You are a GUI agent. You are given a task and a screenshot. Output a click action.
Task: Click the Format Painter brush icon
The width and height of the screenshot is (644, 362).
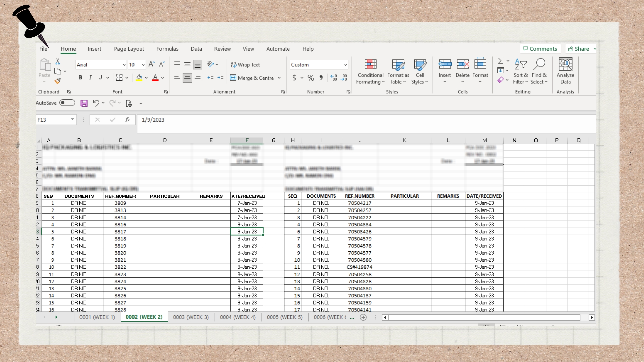[58, 81]
